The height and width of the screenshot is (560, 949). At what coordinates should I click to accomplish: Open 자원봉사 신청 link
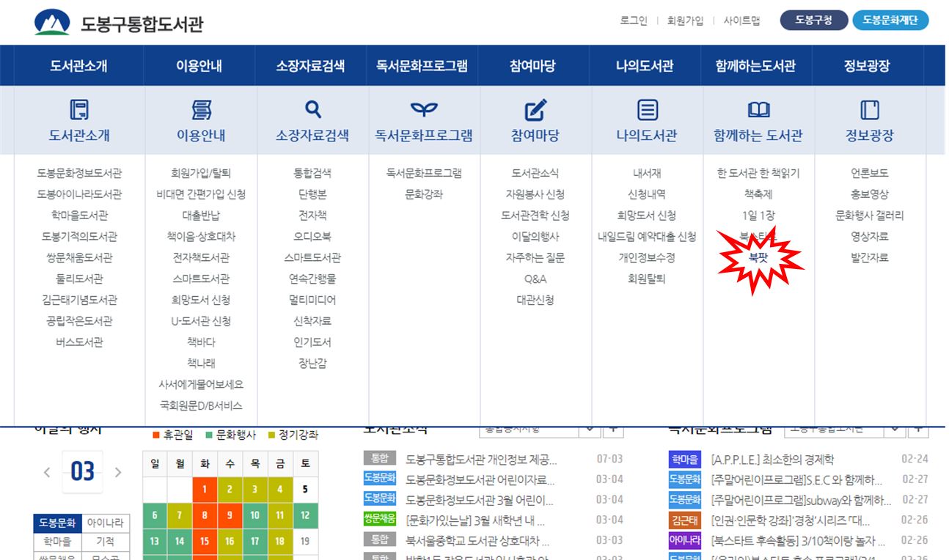535,194
